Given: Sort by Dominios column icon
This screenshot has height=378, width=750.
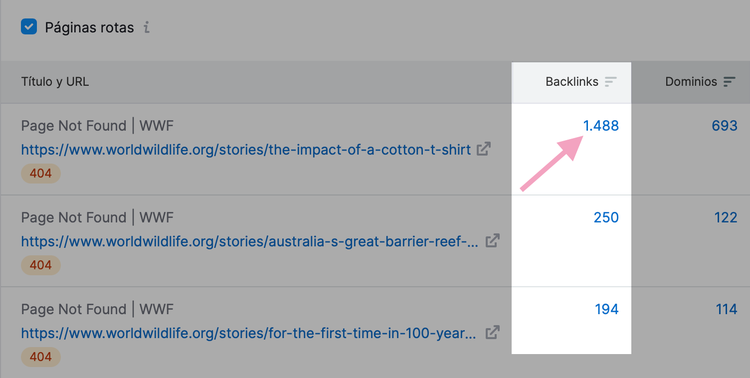Looking at the screenshot, I should tap(729, 82).
